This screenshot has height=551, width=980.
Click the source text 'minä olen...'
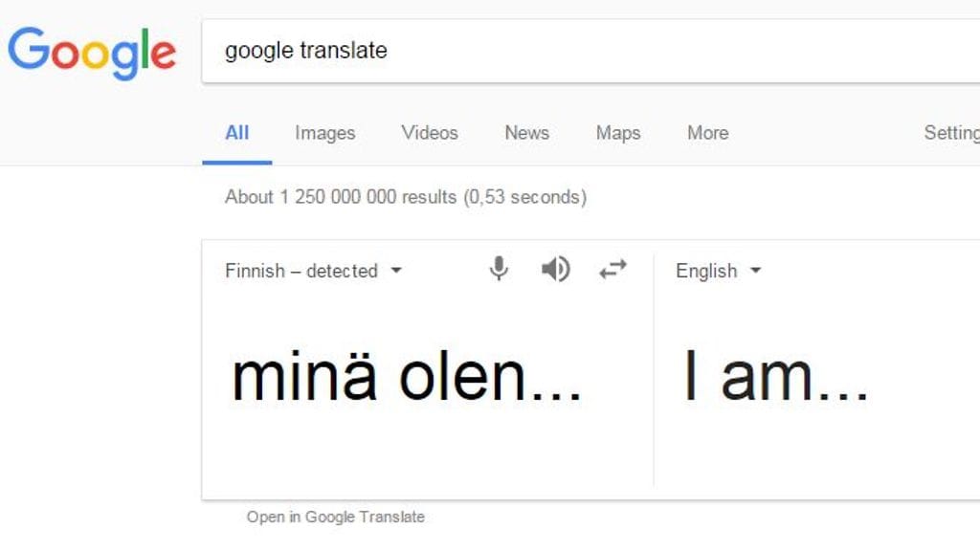click(x=407, y=377)
